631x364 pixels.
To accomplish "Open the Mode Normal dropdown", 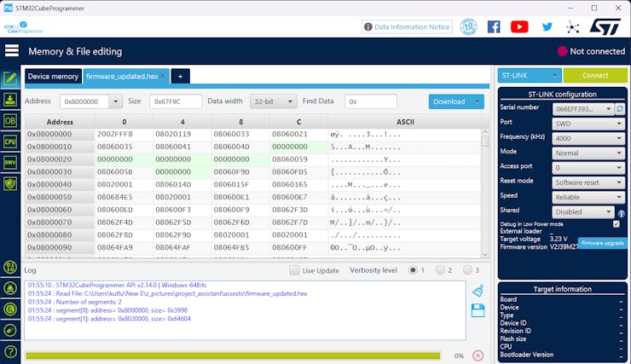I will pyautogui.click(x=588, y=153).
